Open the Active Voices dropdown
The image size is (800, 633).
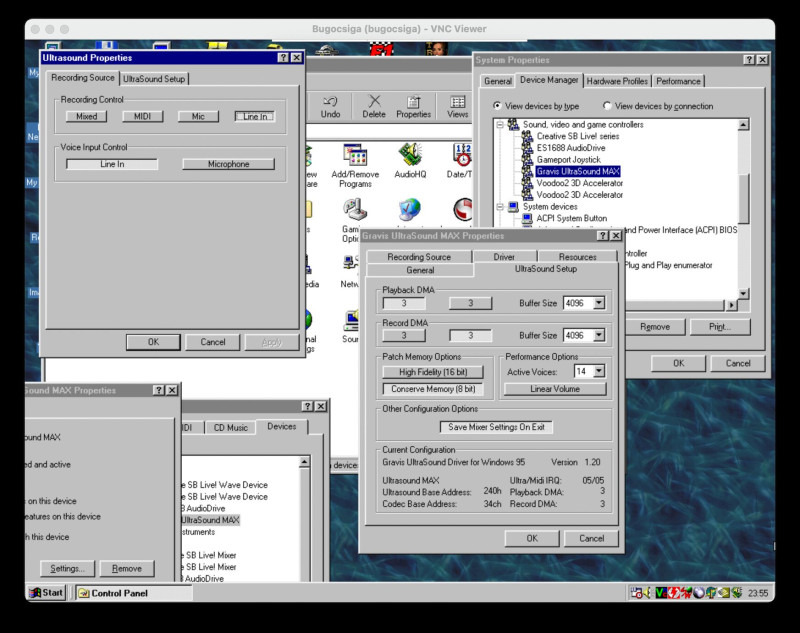599,371
